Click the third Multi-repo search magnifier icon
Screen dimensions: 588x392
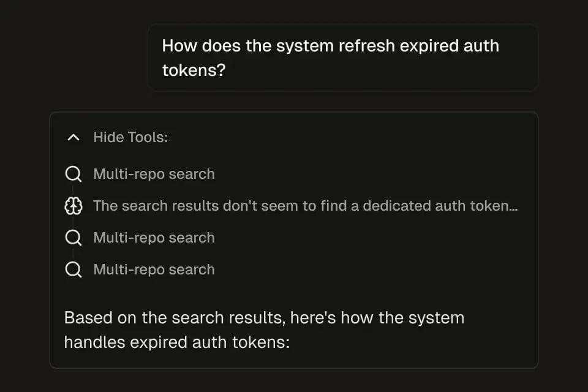73,269
